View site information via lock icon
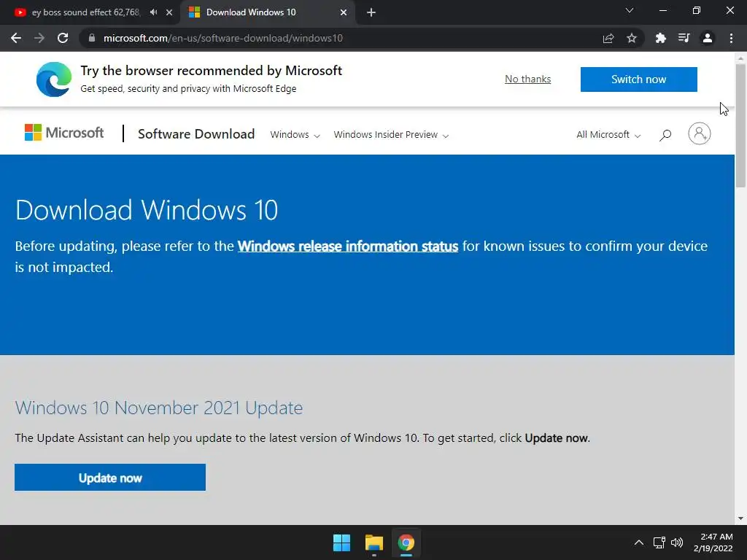 click(92, 38)
